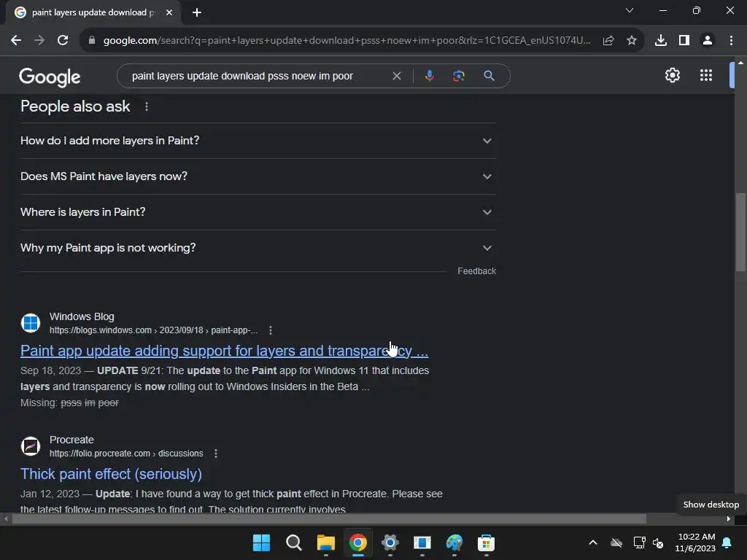This screenshot has width=747, height=560.
Task: Click scroll-up arrow on vertical scrollbar
Action: tap(740, 62)
